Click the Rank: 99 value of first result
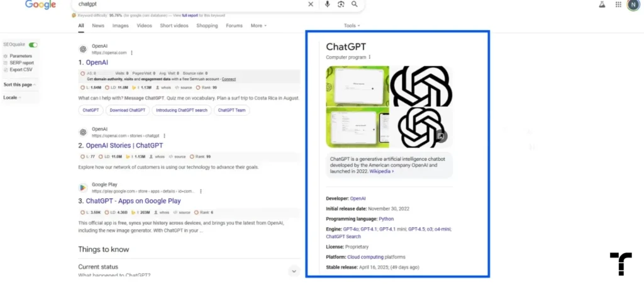644x284 pixels. [x=206, y=88]
